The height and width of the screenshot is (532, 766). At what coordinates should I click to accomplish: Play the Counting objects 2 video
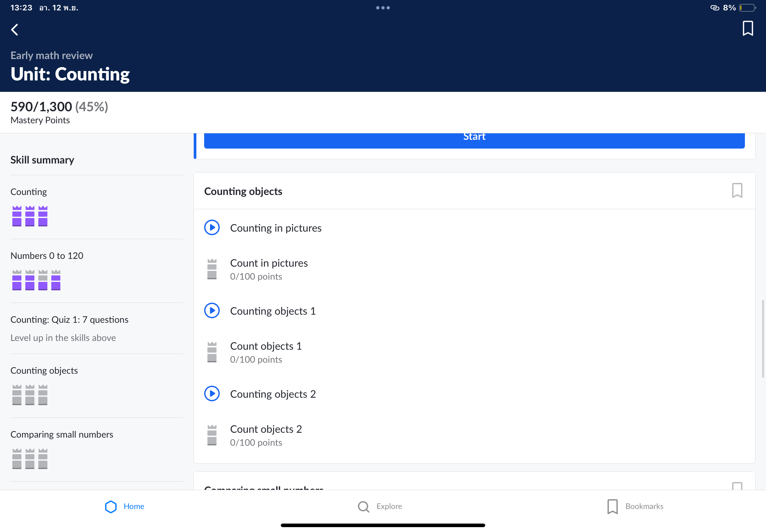point(212,394)
